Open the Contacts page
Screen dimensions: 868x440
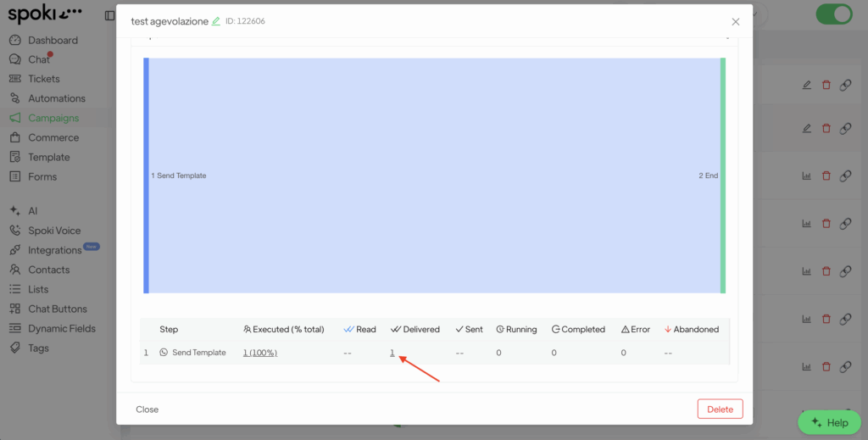coord(48,270)
